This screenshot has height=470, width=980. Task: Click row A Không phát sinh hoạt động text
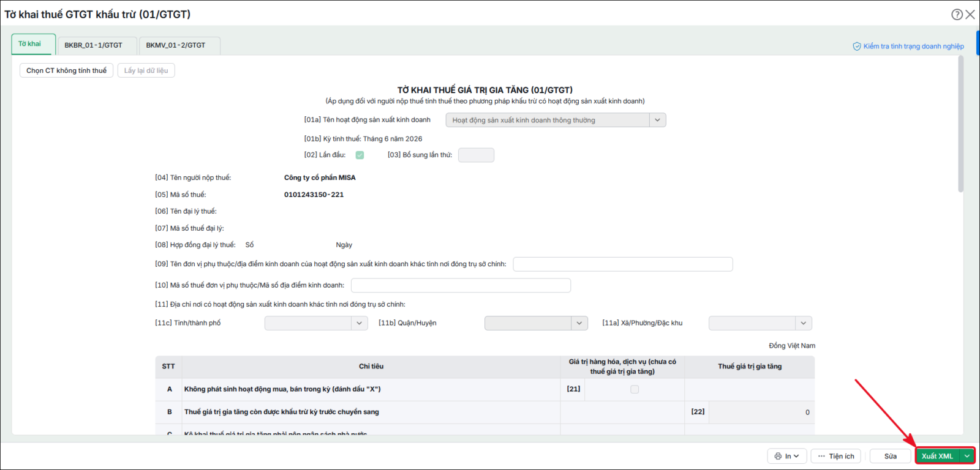tap(282, 389)
